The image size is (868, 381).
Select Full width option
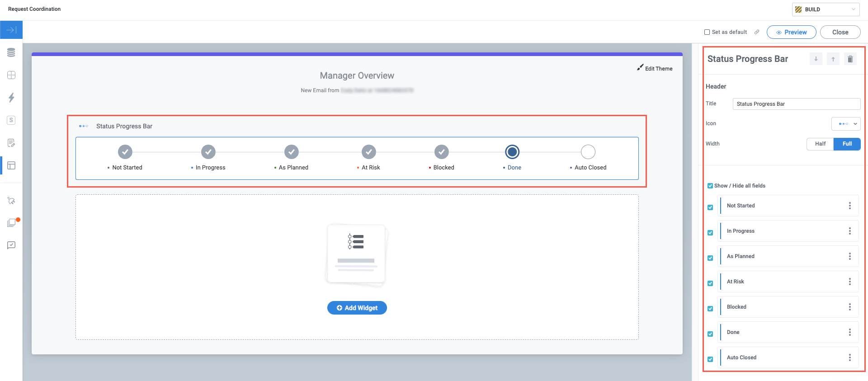[847, 144]
